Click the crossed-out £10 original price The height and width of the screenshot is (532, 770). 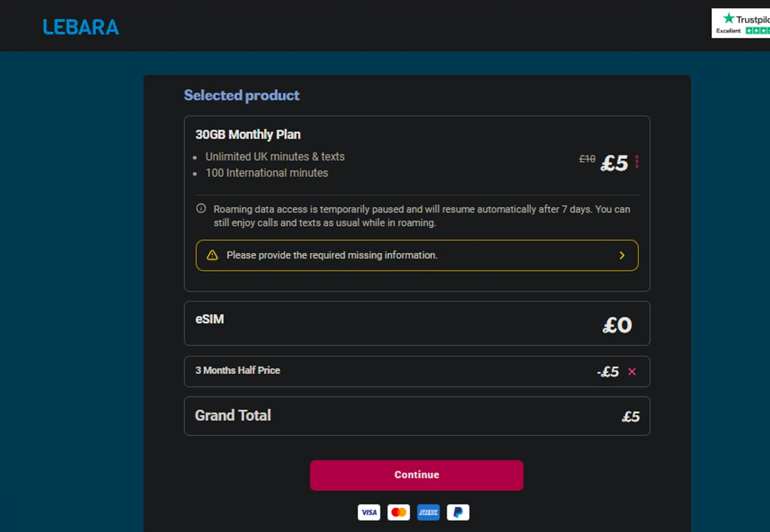pos(587,159)
